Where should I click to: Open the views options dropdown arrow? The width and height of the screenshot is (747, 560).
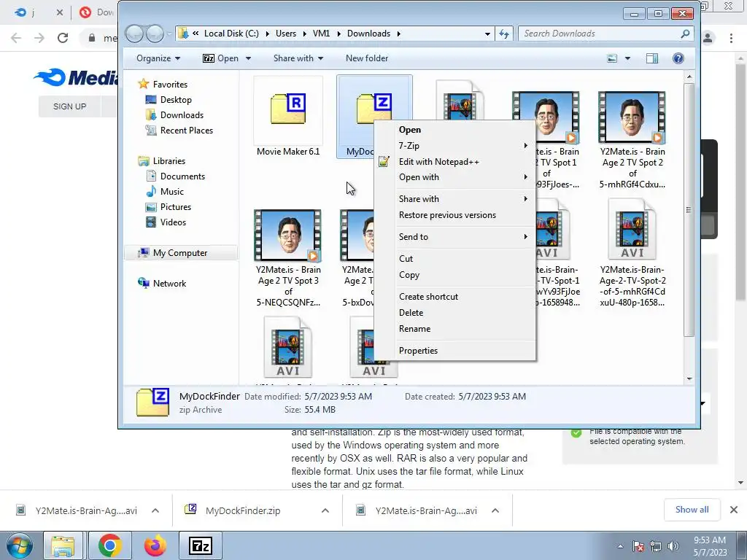coord(627,58)
